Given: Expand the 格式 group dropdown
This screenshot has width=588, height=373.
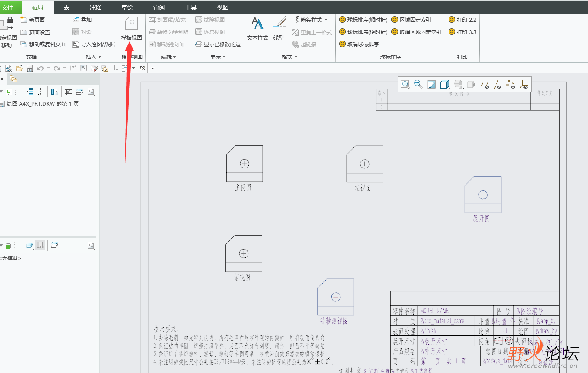Looking at the screenshot, I should click(x=289, y=57).
